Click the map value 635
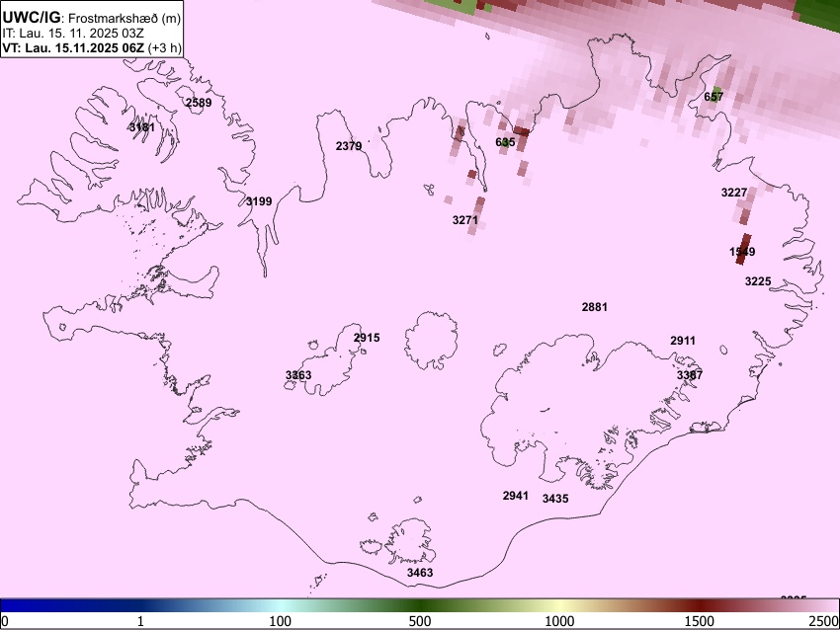This screenshot has height=630, width=840. 505,142
